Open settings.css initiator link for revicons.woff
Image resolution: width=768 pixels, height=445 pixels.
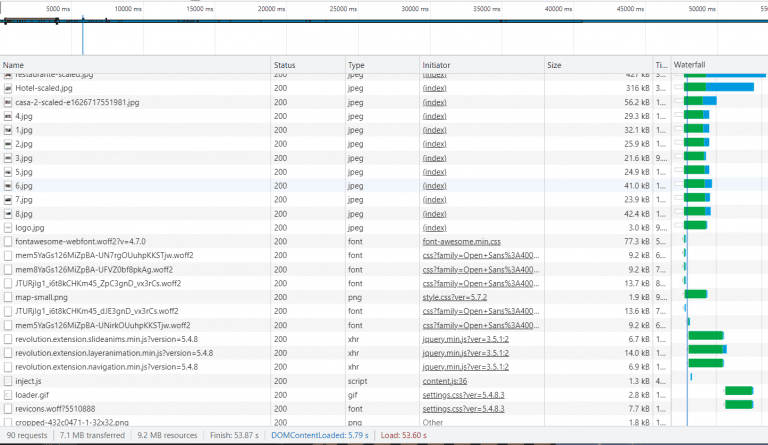click(463, 409)
